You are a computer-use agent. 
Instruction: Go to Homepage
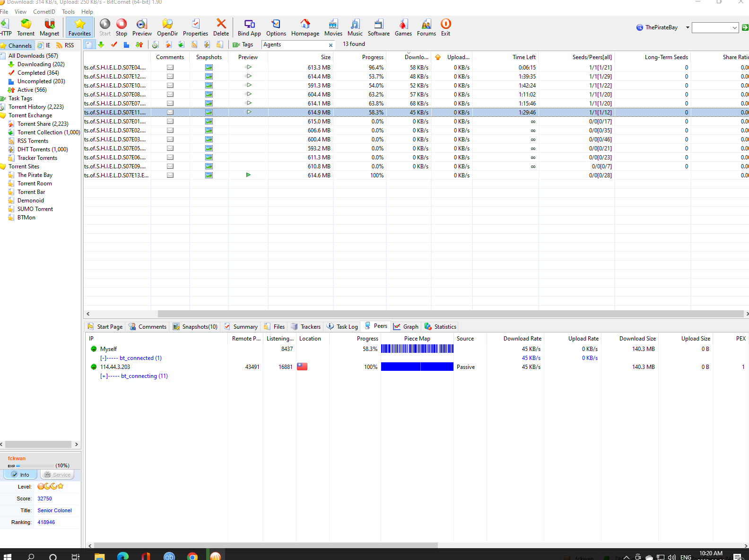pos(305,27)
